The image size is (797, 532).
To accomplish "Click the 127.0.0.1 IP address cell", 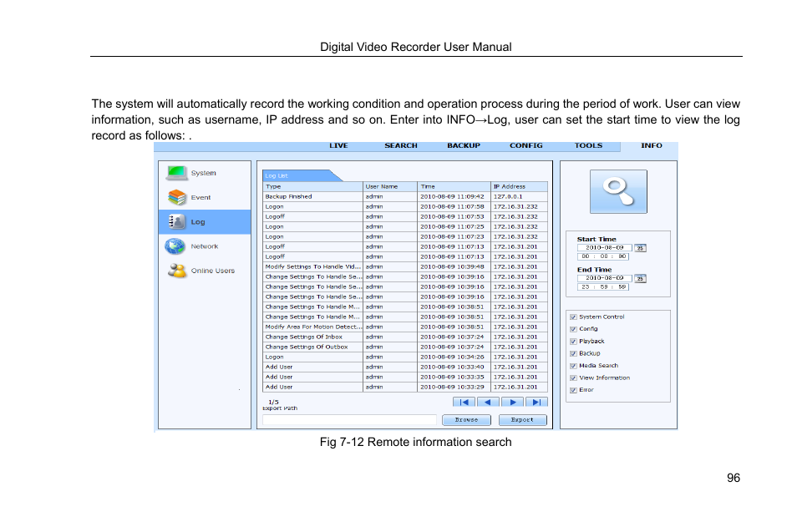I will (x=520, y=196).
